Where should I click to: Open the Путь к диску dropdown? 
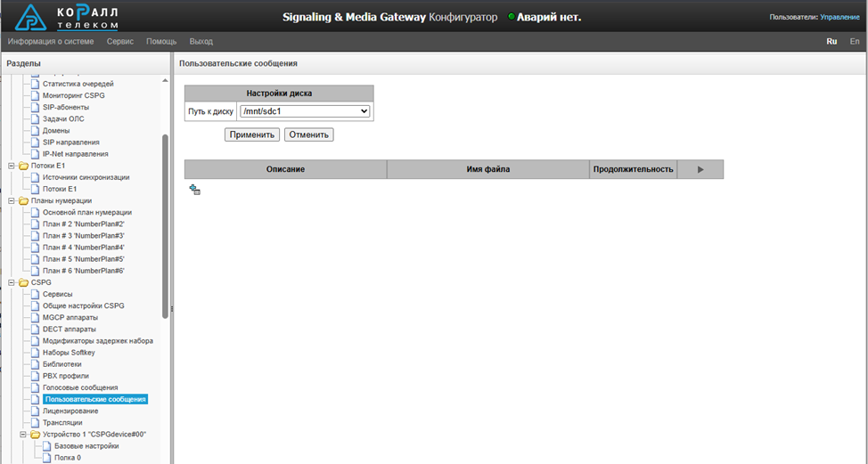pyautogui.click(x=304, y=111)
